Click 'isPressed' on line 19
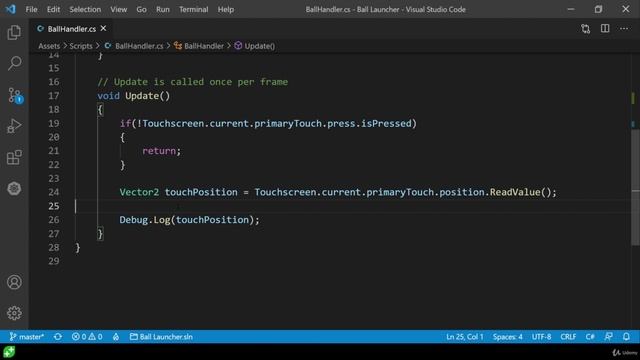640x360 pixels. (386, 123)
